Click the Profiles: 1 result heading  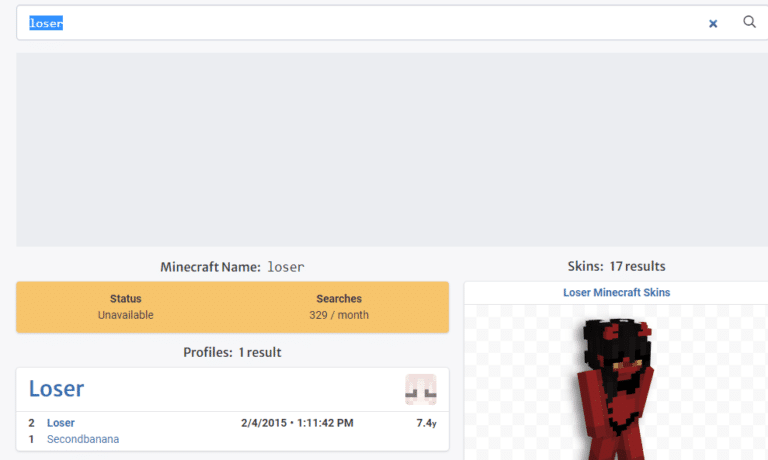[232, 352]
